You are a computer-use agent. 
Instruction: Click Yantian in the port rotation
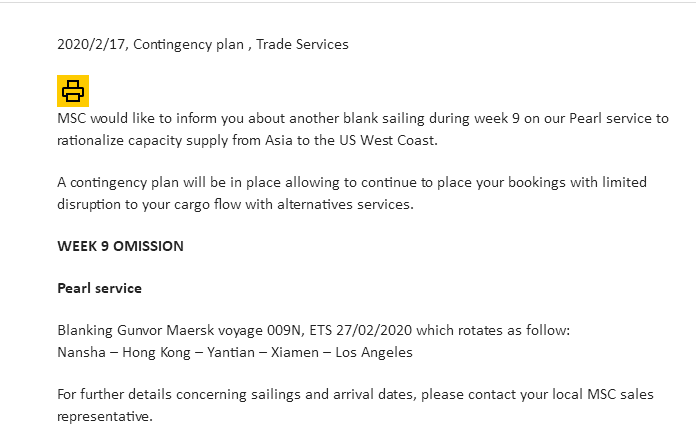click(231, 352)
